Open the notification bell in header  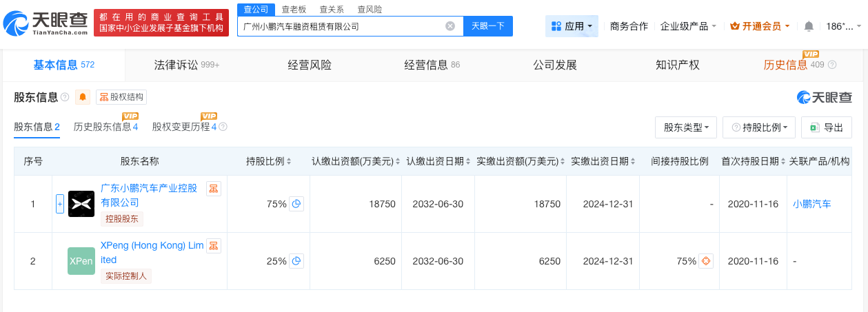(x=809, y=26)
